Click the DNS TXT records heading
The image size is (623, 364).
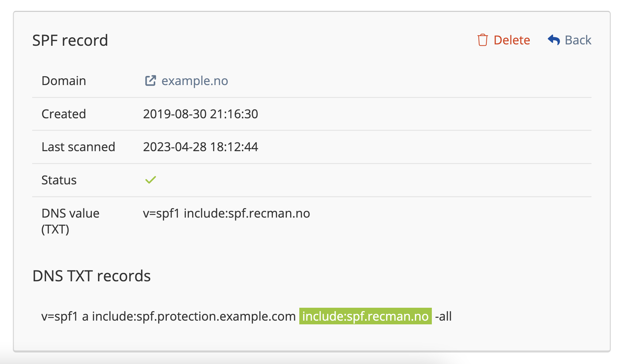92,276
